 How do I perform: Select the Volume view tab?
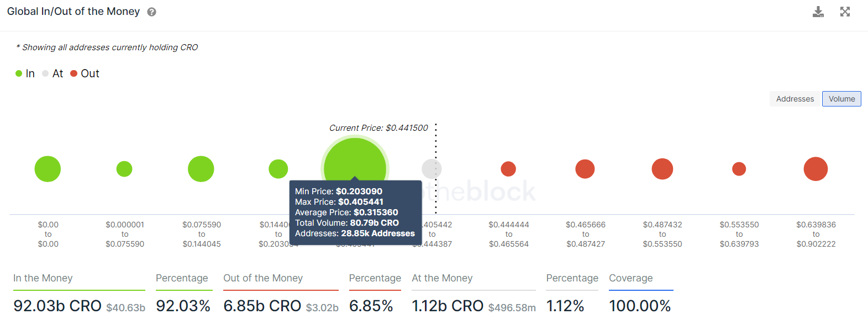point(841,99)
